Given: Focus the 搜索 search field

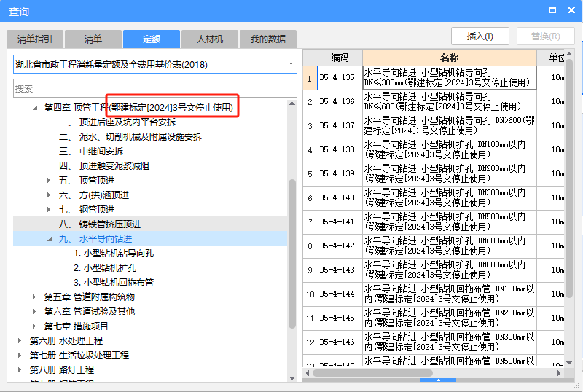Looking at the screenshot, I should (155, 88).
